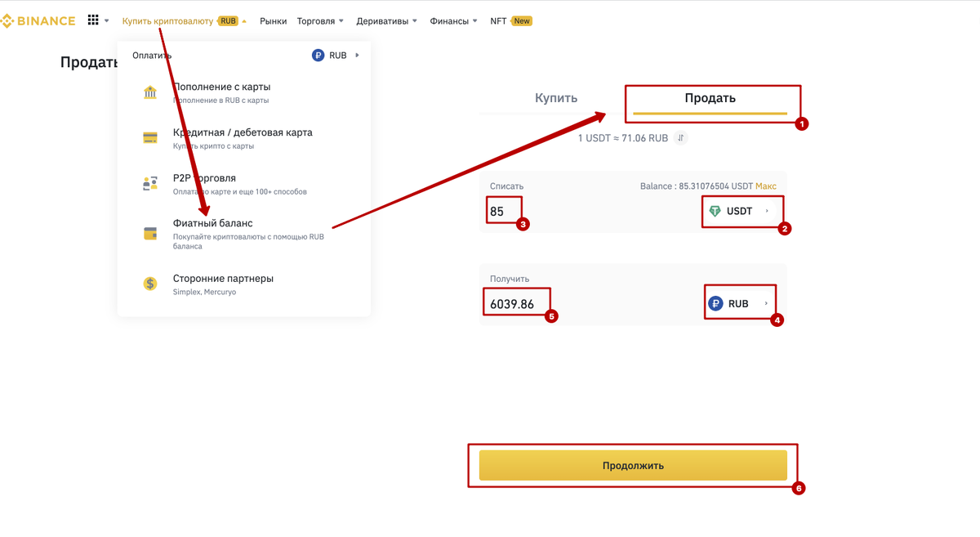The height and width of the screenshot is (537, 980).
Task: Click the USDT Tether coin icon
Action: click(x=715, y=211)
